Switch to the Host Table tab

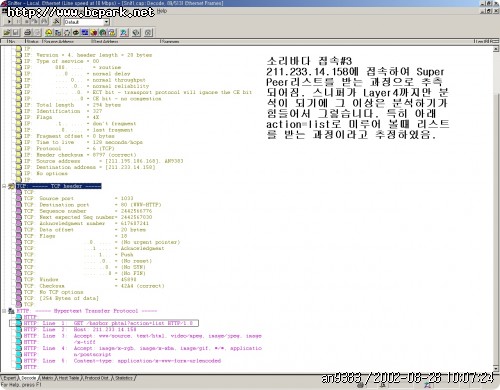click(68, 378)
